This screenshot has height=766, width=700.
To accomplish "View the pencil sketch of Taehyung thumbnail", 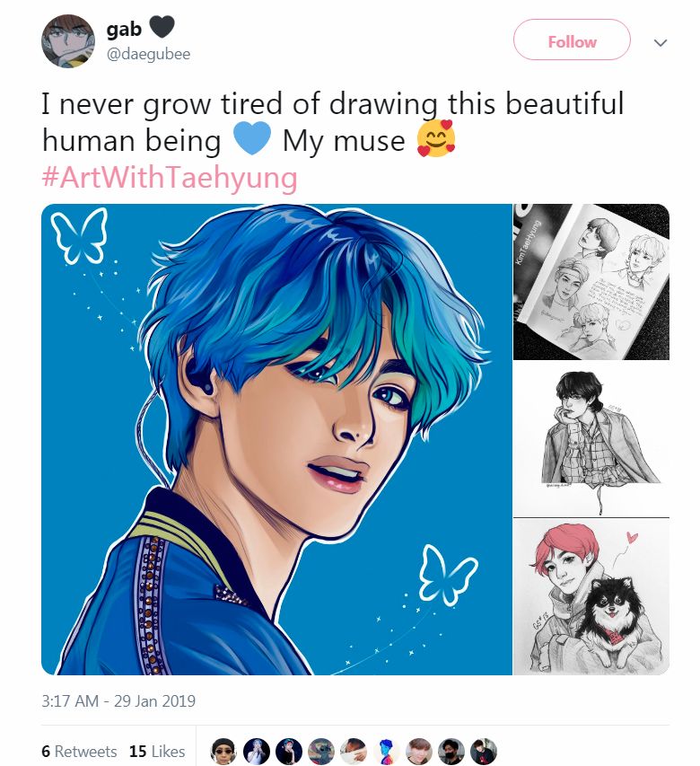I will [591, 438].
